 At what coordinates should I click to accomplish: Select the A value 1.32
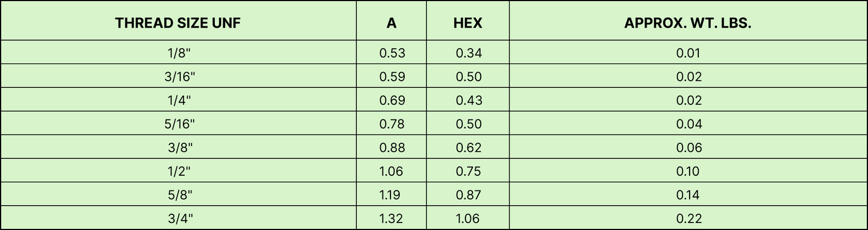coord(392,219)
